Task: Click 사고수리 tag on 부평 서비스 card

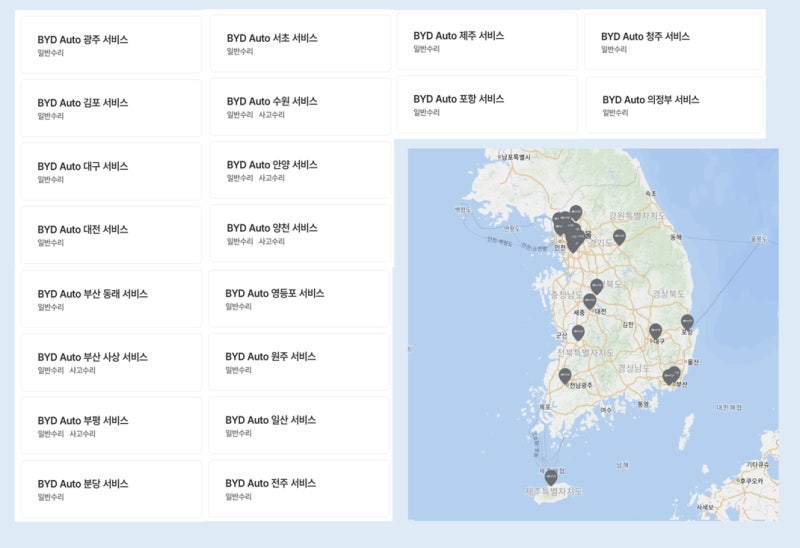Action: [x=82, y=434]
